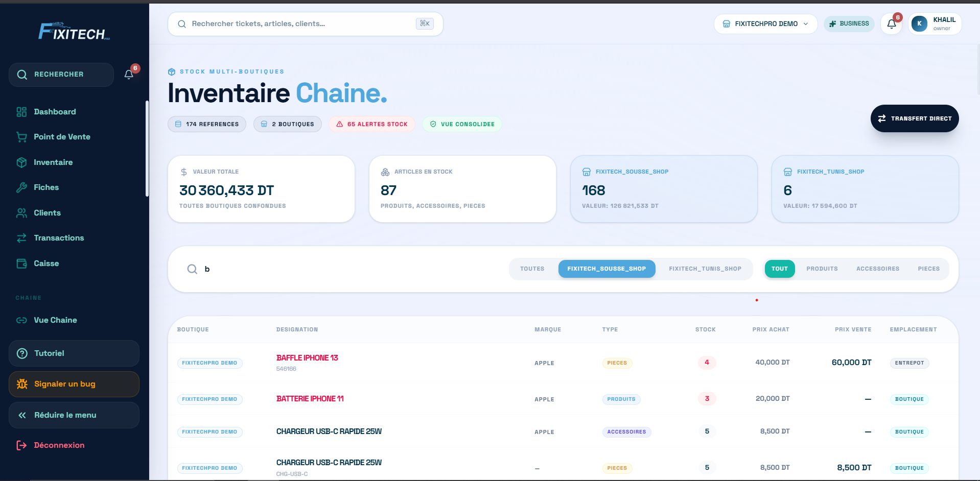This screenshot has width=980, height=481.
Task: Click the Tutoriel question mark icon
Action: [x=22, y=353]
